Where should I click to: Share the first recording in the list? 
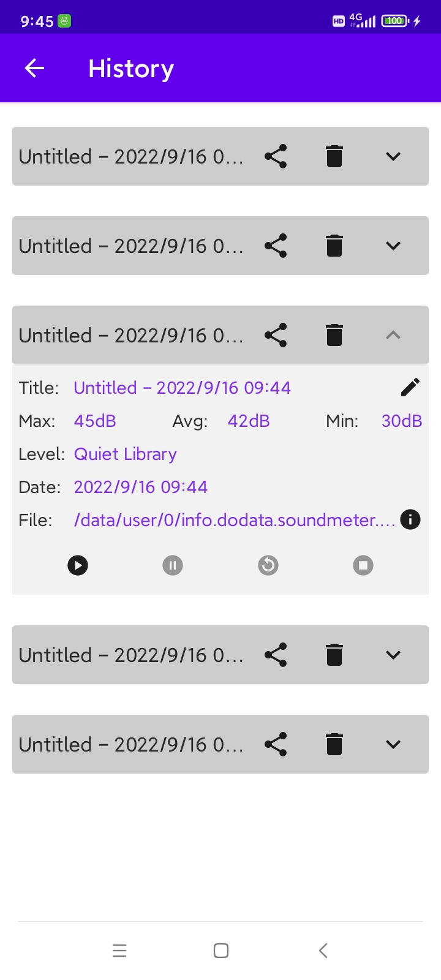(276, 156)
